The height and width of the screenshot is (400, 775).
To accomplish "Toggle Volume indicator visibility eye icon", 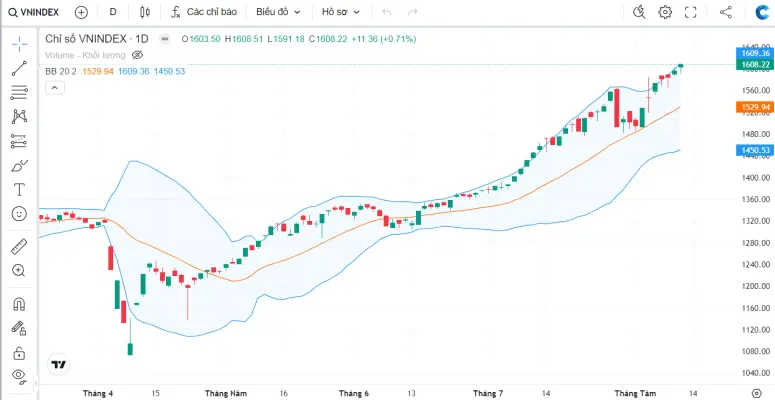I will tap(138, 55).
